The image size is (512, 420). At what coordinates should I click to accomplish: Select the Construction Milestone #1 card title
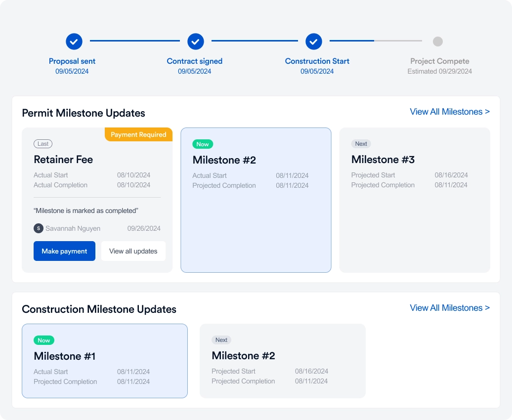(x=65, y=356)
